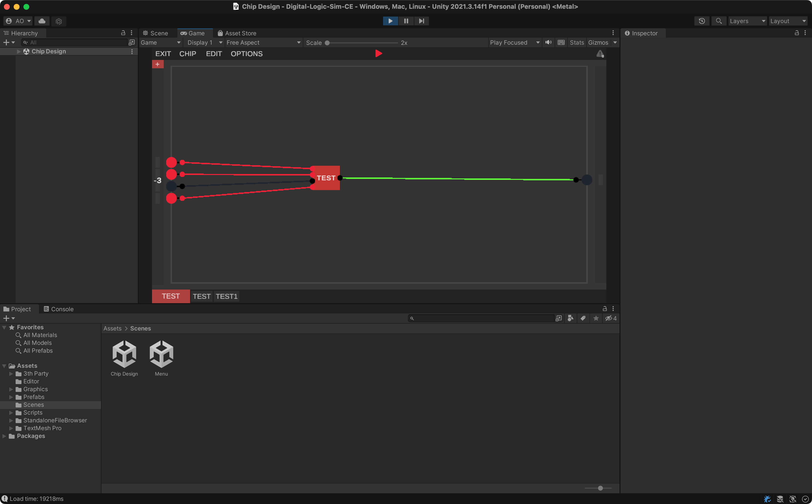
Task: Switch to the Console tab
Action: click(59, 309)
